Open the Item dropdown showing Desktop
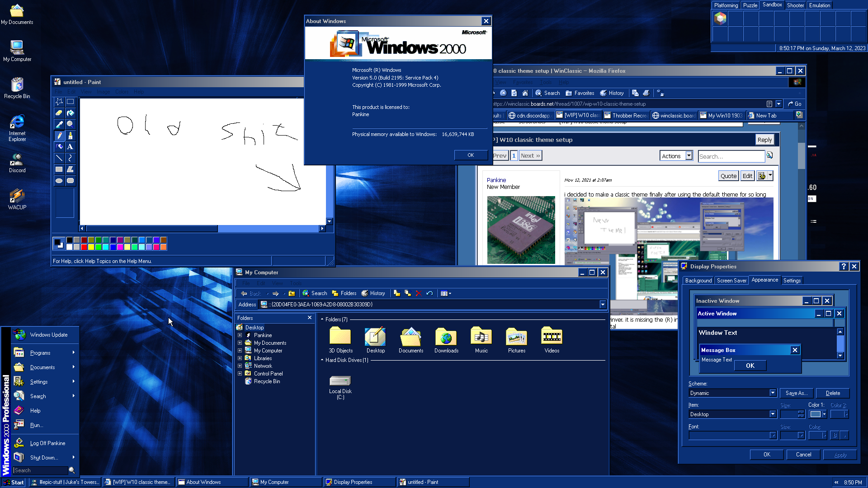This screenshot has width=868, height=488. pyautogui.click(x=773, y=414)
